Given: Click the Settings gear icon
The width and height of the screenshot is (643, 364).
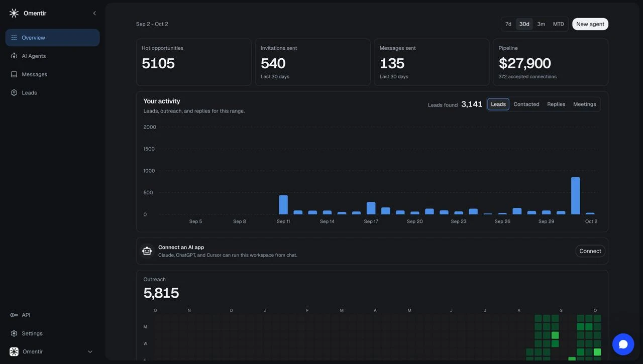Looking at the screenshot, I should pos(14,333).
